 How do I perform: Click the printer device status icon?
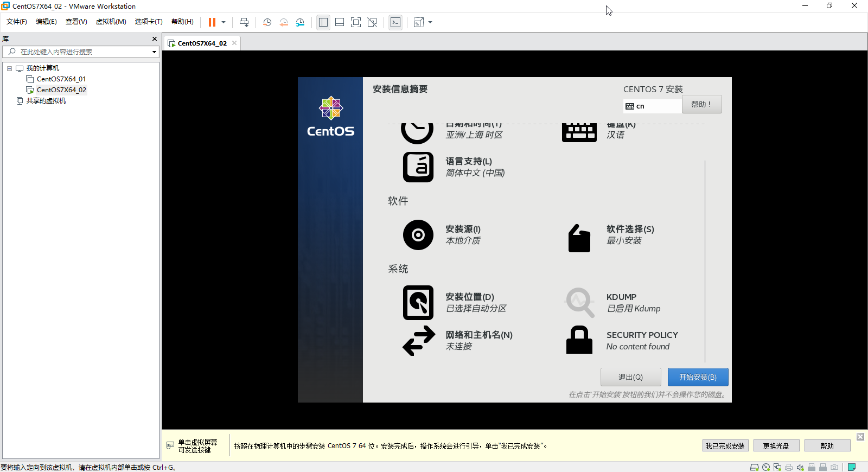point(789,467)
